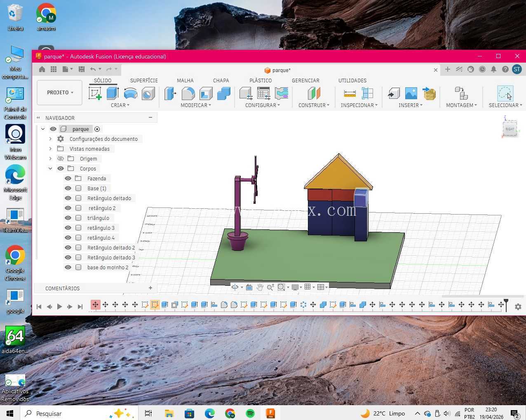526x420 pixels.
Task: Collapse the parque root node
Action: pos(43,129)
